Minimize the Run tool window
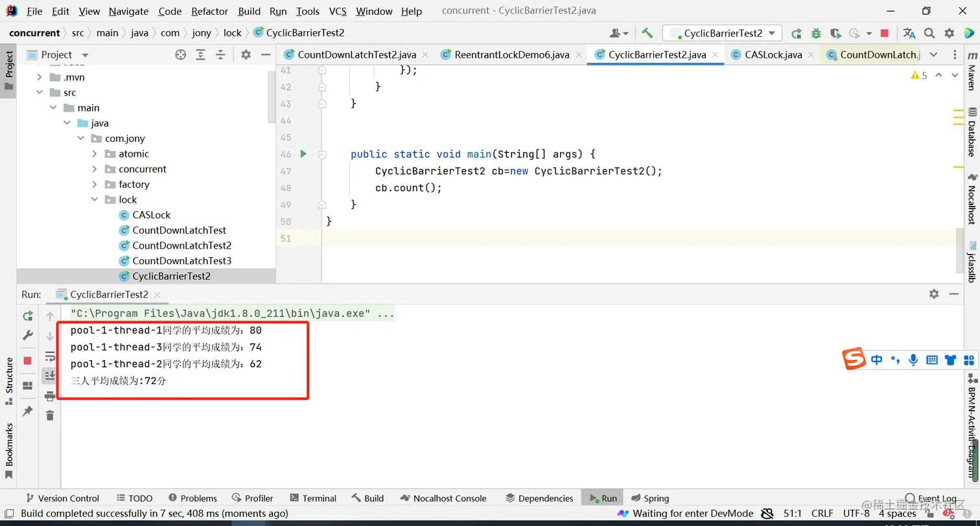 click(953, 293)
